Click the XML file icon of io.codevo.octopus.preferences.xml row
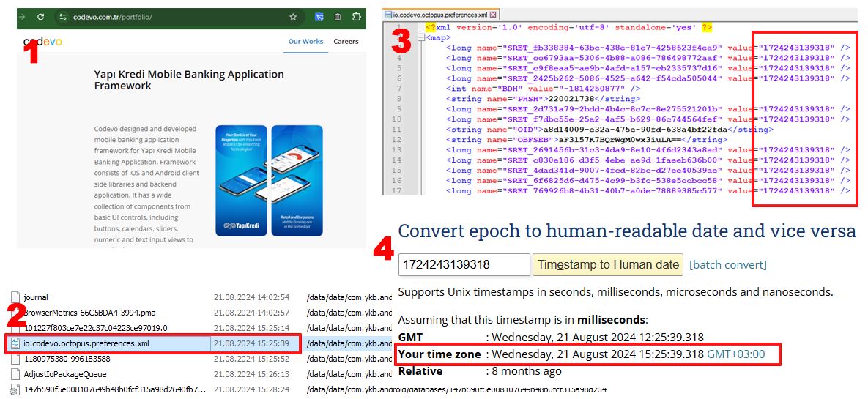Viewport: 868px width, 399px height. (x=15, y=343)
